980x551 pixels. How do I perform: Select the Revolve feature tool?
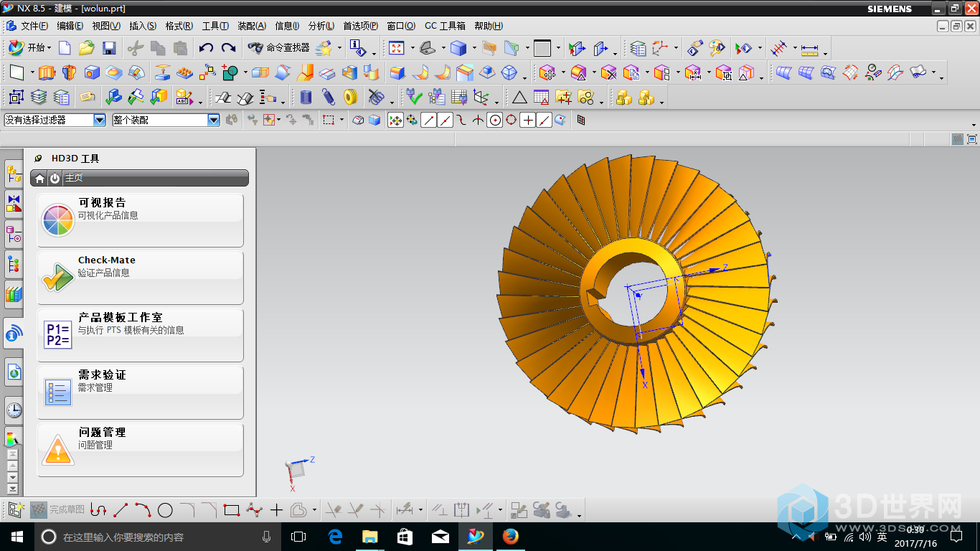coord(69,72)
